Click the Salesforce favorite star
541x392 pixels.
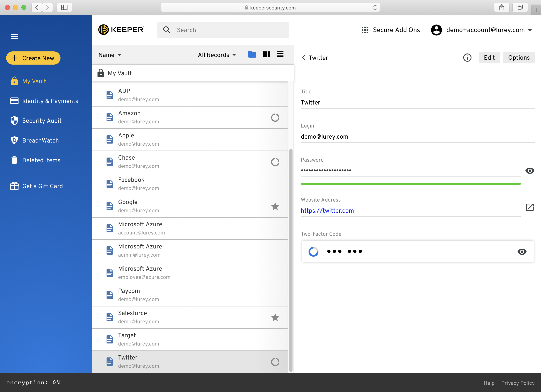click(x=275, y=317)
